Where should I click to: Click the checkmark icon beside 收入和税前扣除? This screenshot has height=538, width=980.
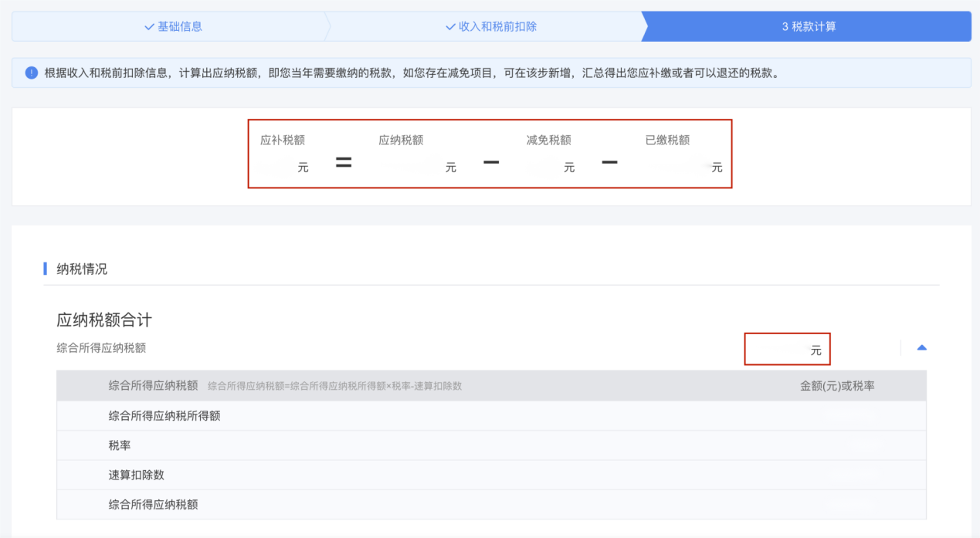tap(450, 26)
